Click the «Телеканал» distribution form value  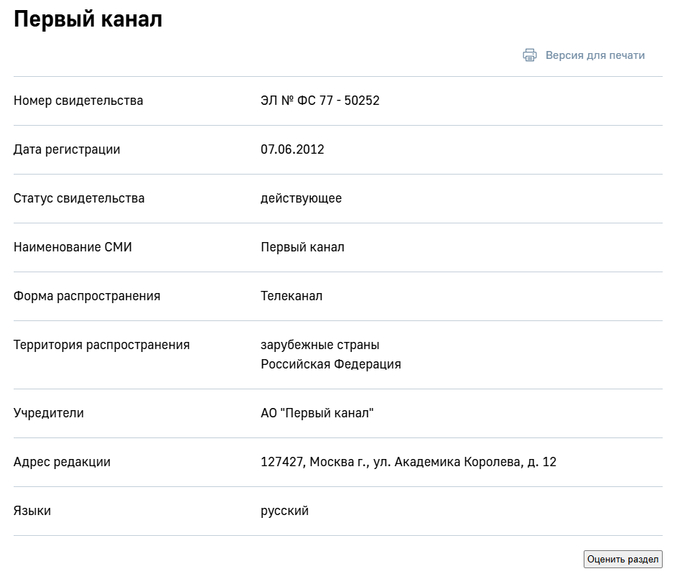291,296
